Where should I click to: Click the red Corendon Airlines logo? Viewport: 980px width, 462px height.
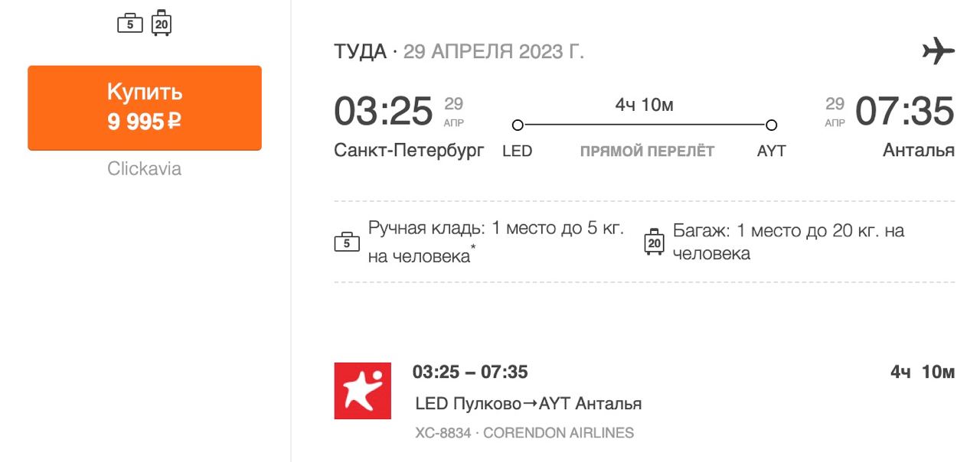363,391
